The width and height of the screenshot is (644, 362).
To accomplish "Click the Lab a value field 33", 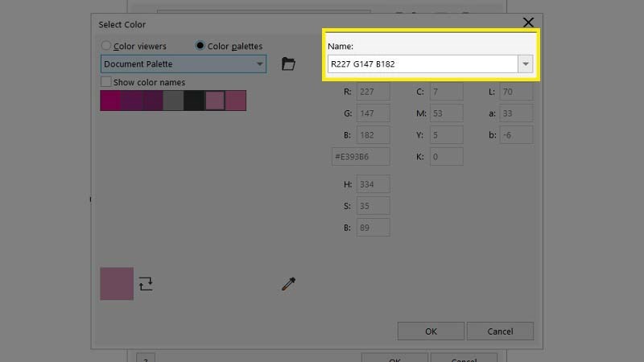I will coord(516,113).
